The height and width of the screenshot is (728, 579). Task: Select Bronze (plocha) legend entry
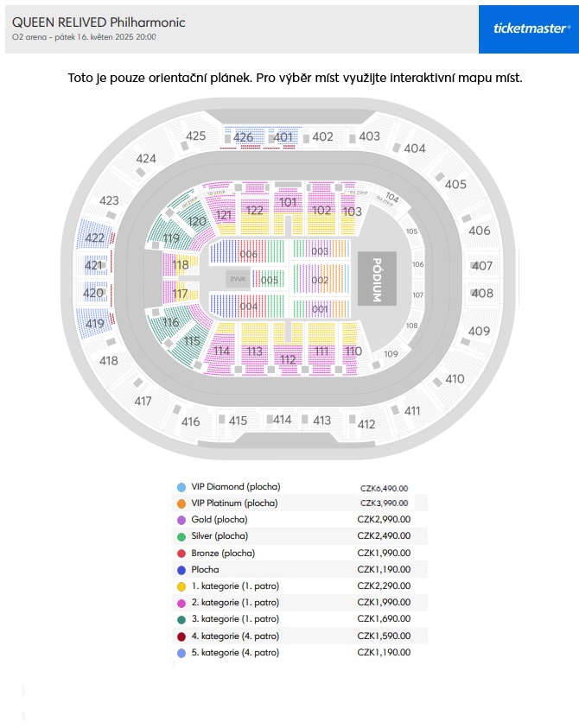(300, 553)
